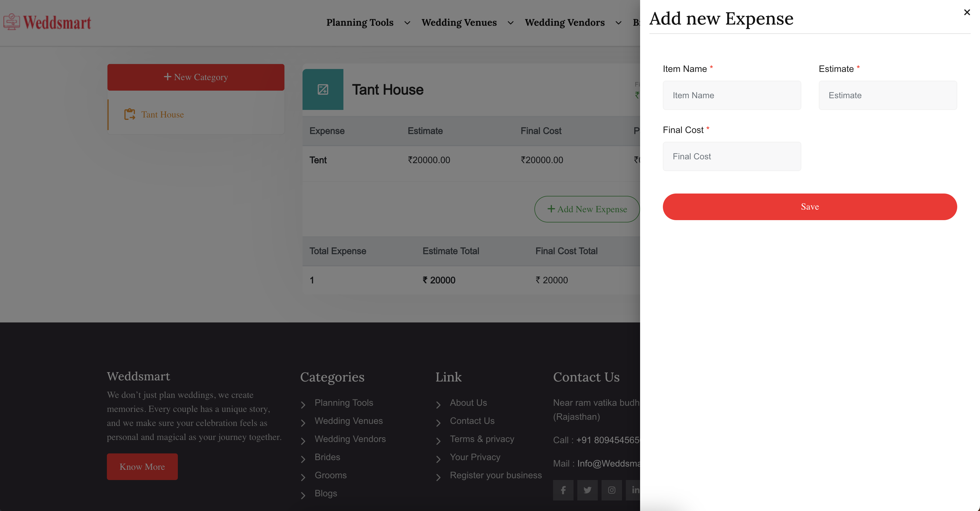Click the Know More button
Image resolution: width=980 pixels, height=511 pixels.
click(x=142, y=467)
